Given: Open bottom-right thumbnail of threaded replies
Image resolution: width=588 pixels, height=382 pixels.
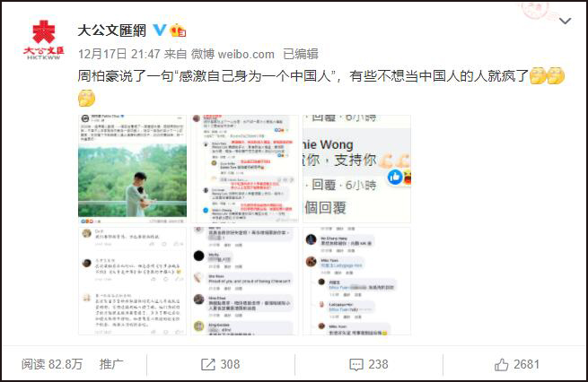Looking at the screenshot, I should pyautogui.click(x=356, y=281).
